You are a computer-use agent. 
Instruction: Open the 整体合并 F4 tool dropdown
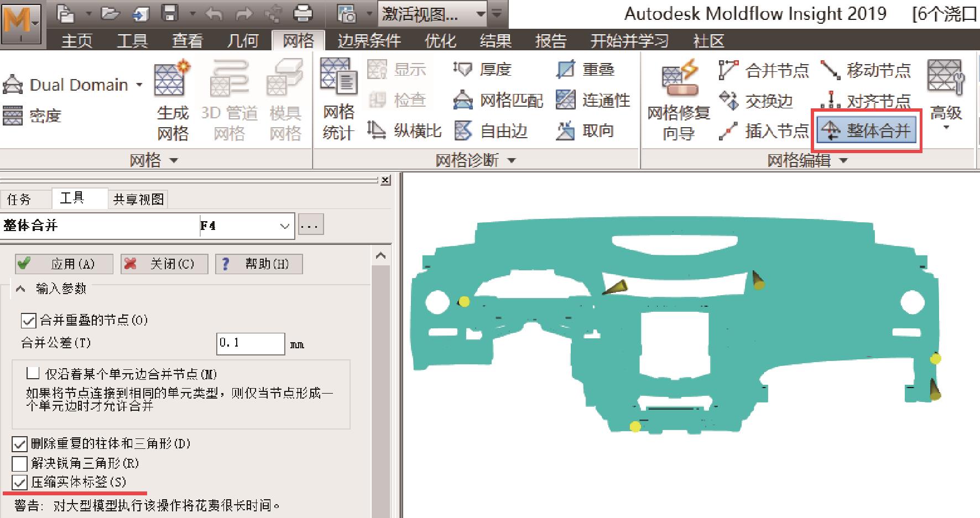[285, 226]
